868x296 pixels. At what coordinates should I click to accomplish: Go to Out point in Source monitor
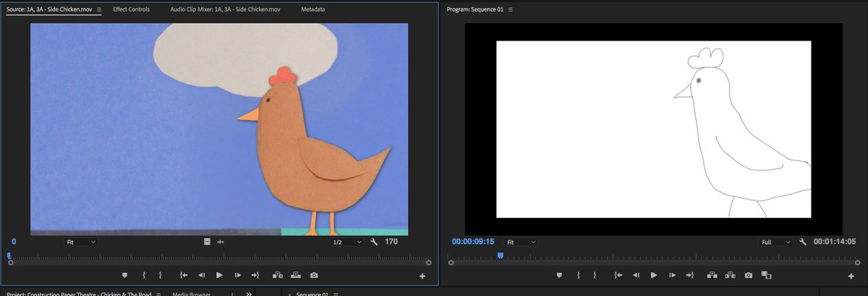pyautogui.click(x=255, y=275)
